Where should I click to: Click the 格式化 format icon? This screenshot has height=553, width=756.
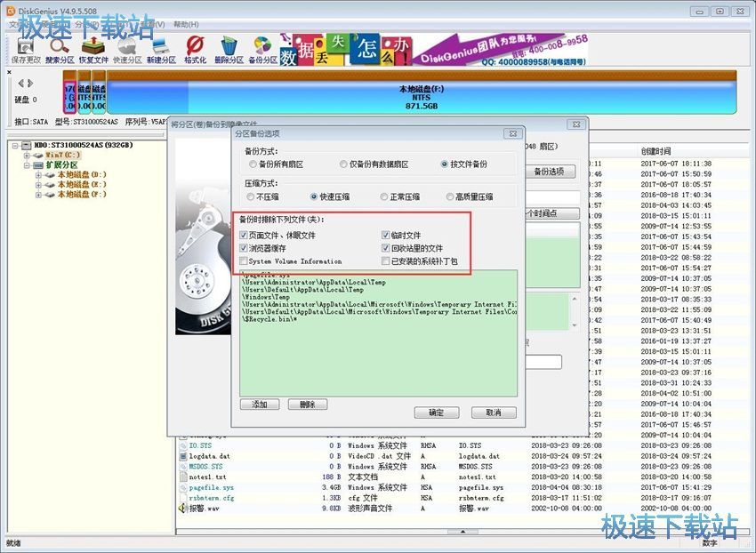click(195, 51)
